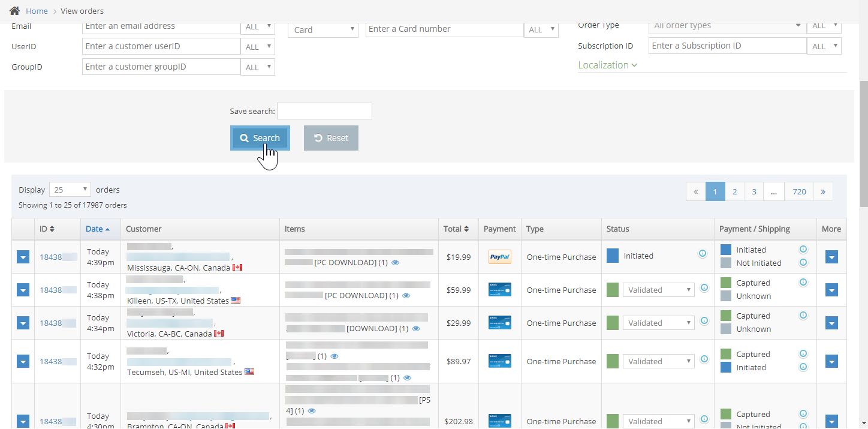Jump to last page 720
Screen dimensions: 868x429
coord(798,191)
